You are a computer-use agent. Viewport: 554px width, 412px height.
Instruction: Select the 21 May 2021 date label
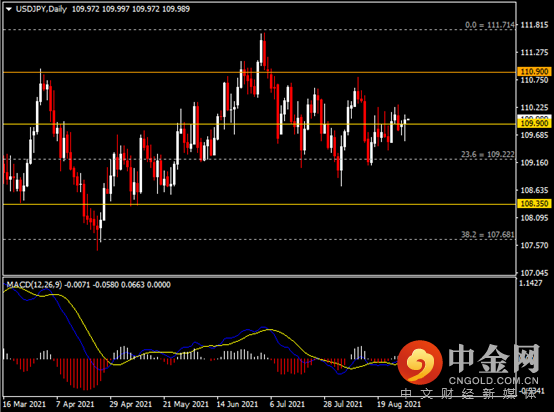[x=185, y=404]
